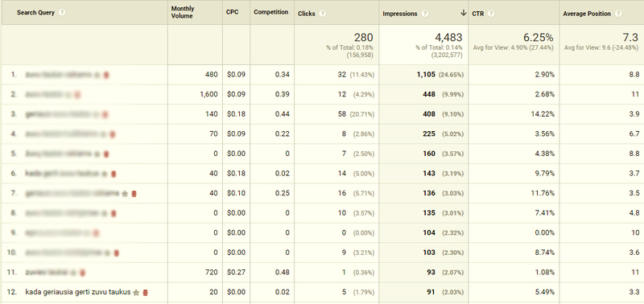This screenshot has height=304, width=644.
Task: Click the Clicks column header label
Action: (x=307, y=14)
